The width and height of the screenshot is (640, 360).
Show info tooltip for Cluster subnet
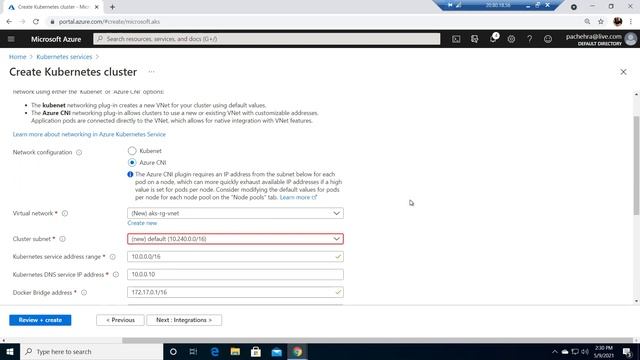point(62,239)
